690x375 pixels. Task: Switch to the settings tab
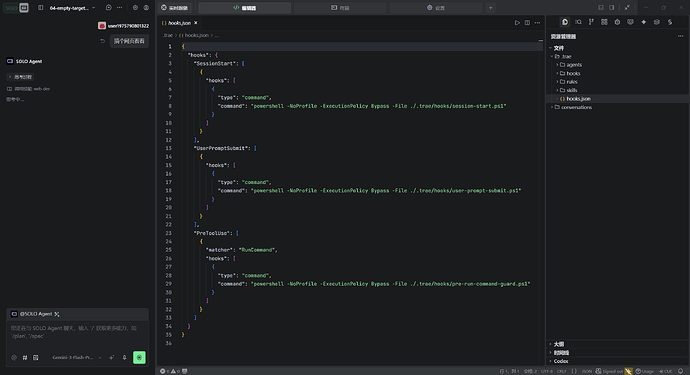pos(436,7)
